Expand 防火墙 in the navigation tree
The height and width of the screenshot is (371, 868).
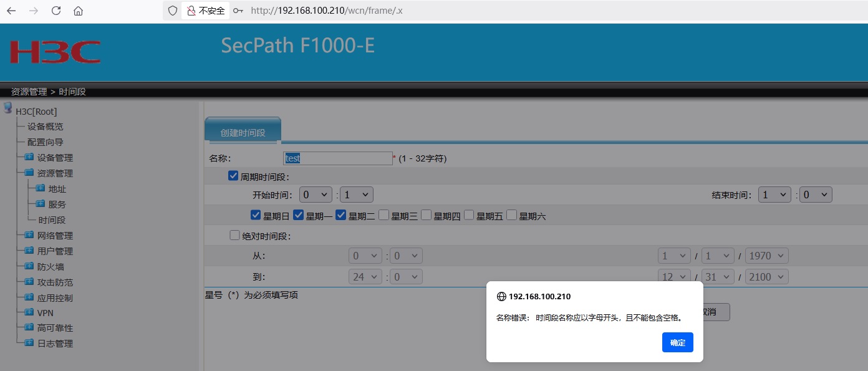(x=51, y=267)
